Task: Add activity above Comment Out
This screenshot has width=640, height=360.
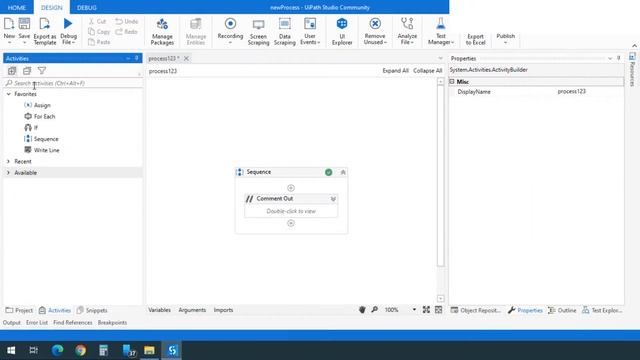Action: [291, 188]
